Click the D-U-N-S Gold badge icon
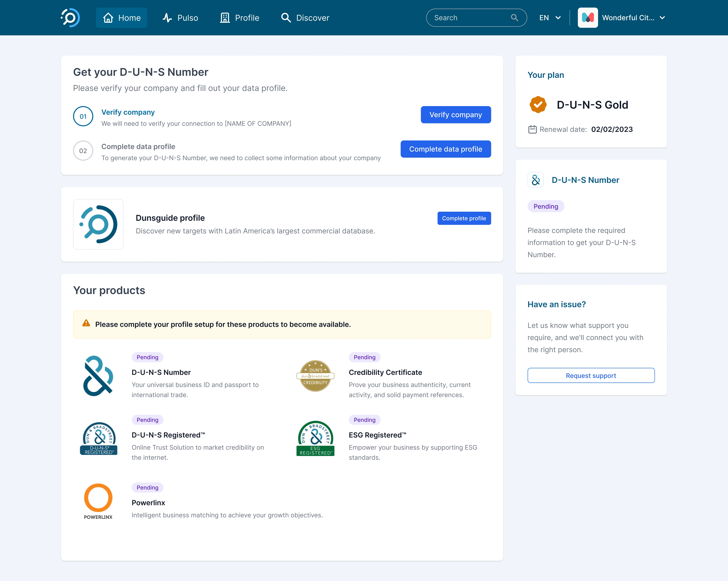728x581 pixels. coord(538,105)
